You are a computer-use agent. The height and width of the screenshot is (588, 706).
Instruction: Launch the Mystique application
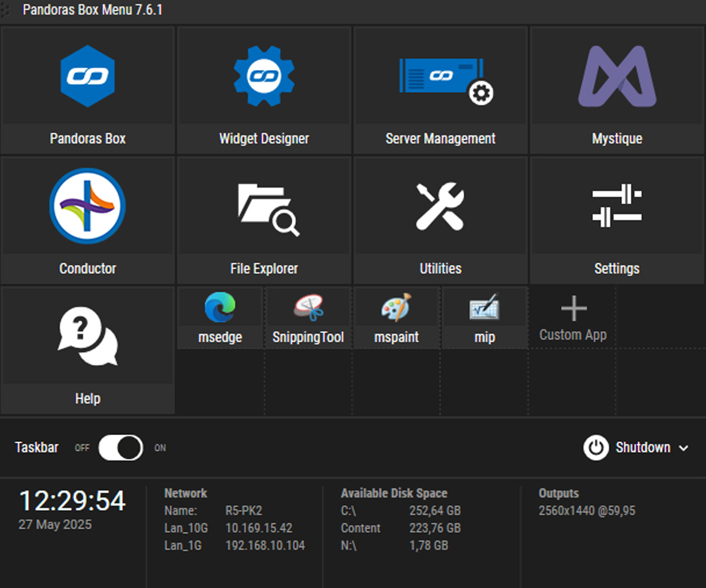click(x=617, y=89)
